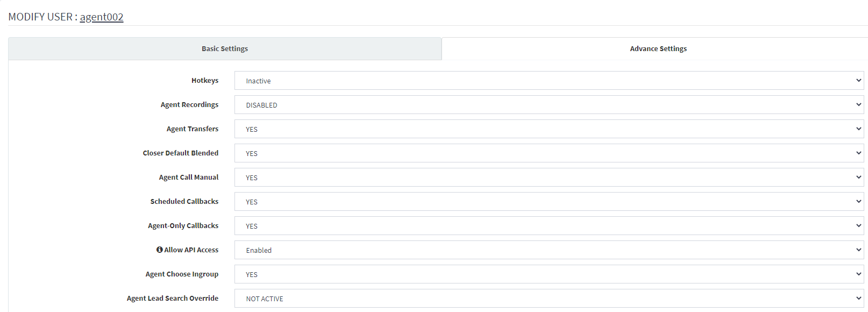Open the Closer Default Blended dropdown

[549, 153]
